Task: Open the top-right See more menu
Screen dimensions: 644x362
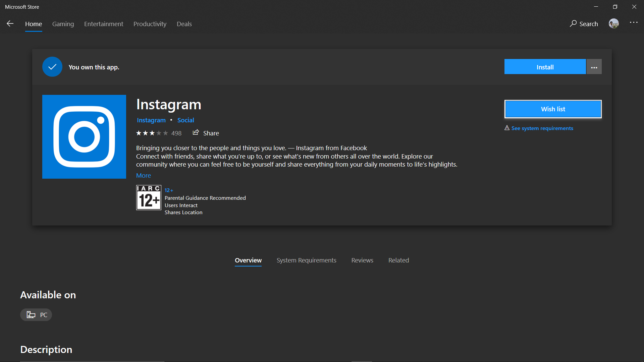Action: pyautogui.click(x=634, y=22)
